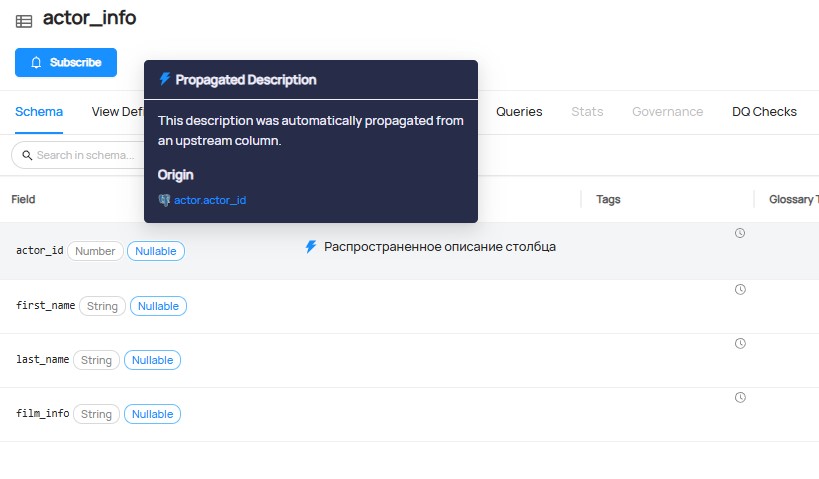819x479 pixels.
Task: Click the lightning icon in actor_id description
Action: tap(311, 246)
